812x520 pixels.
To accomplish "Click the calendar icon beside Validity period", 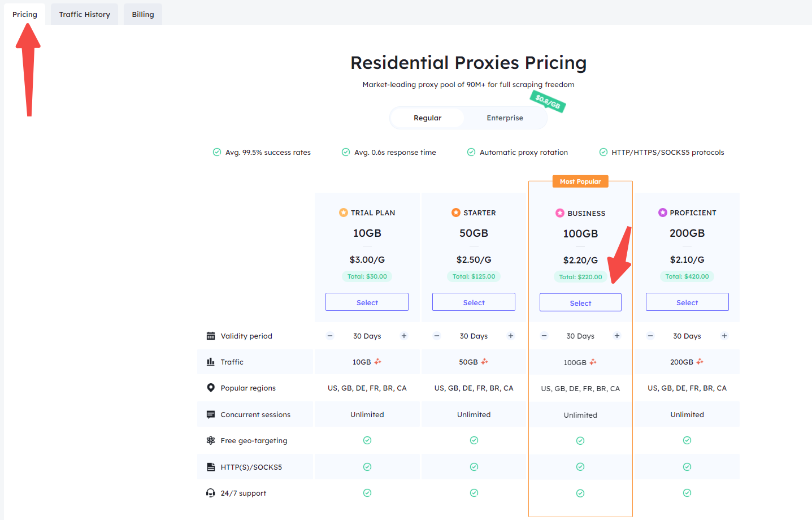I will pyautogui.click(x=211, y=336).
